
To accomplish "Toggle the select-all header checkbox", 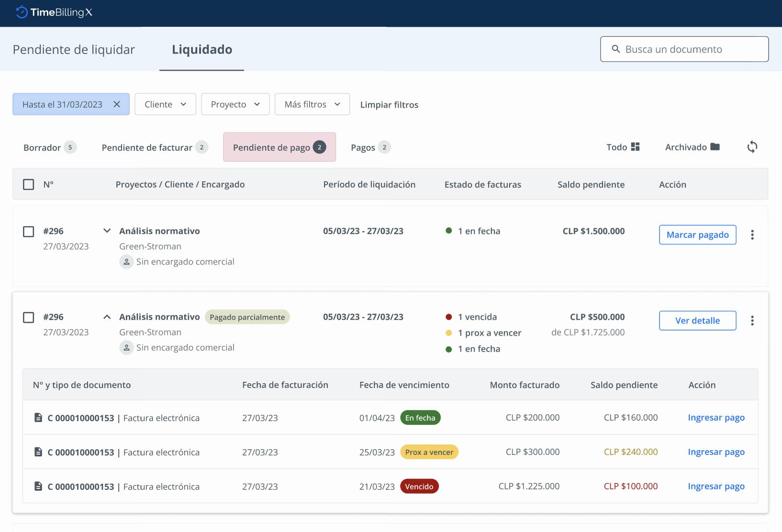I will (x=29, y=184).
